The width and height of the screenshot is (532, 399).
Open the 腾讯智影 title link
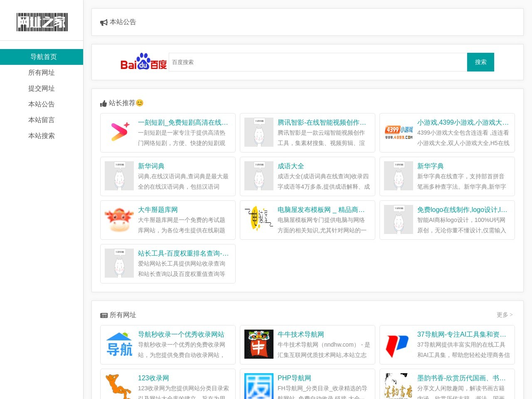322,122
